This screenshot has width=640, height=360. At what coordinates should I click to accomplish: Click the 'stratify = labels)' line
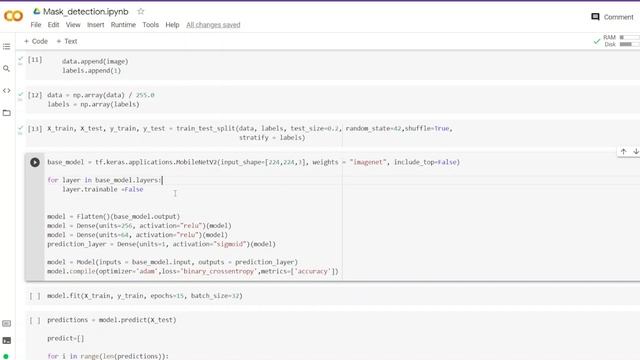tap(272, 138)
